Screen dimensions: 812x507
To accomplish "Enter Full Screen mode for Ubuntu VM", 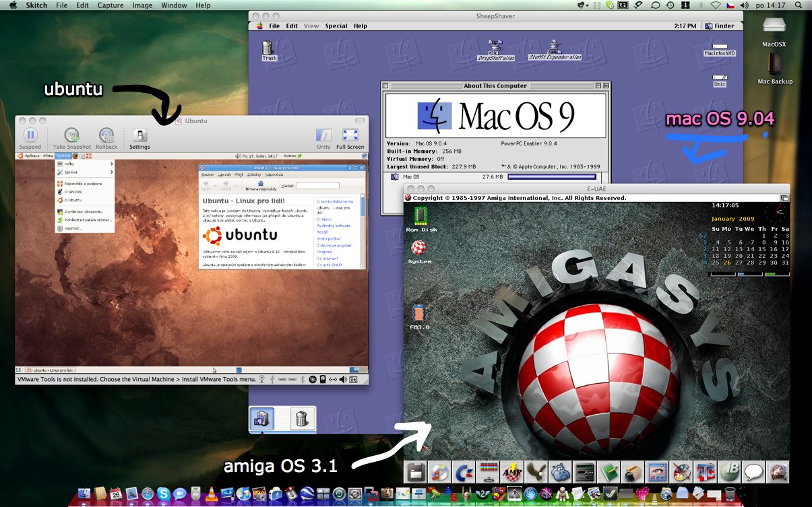I will 350,137.
